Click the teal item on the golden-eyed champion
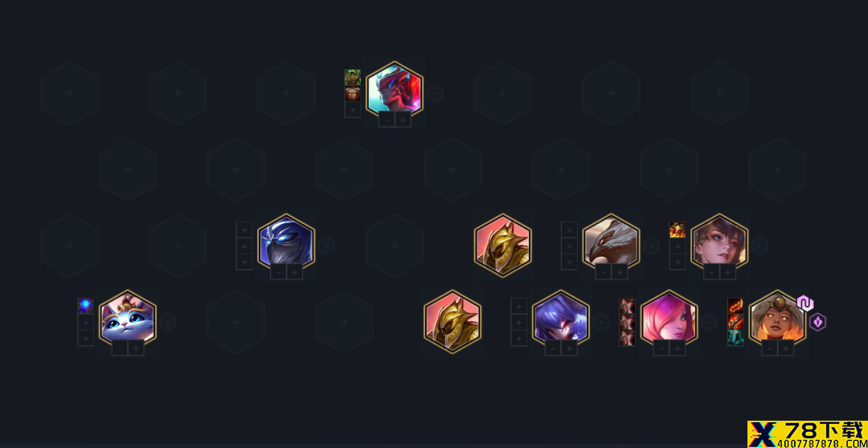The height and width of the screenshot is (448, 868). click(x=735, y=338)
